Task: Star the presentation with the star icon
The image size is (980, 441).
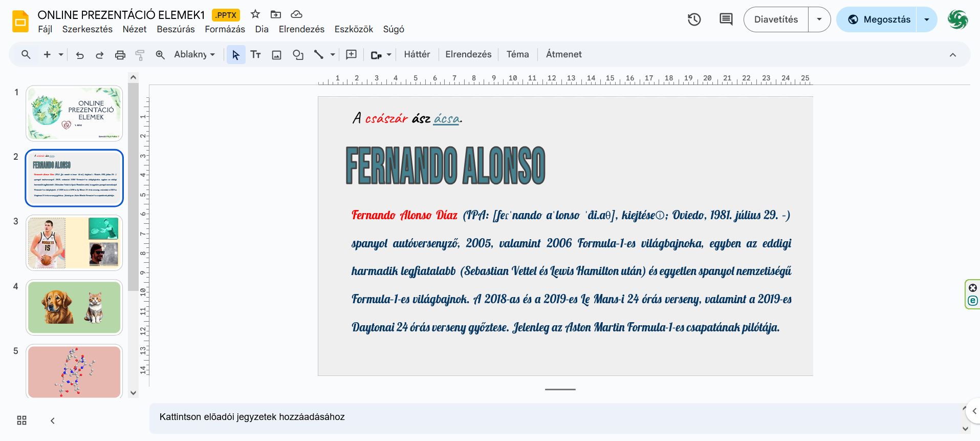Action: coord(255,14)
